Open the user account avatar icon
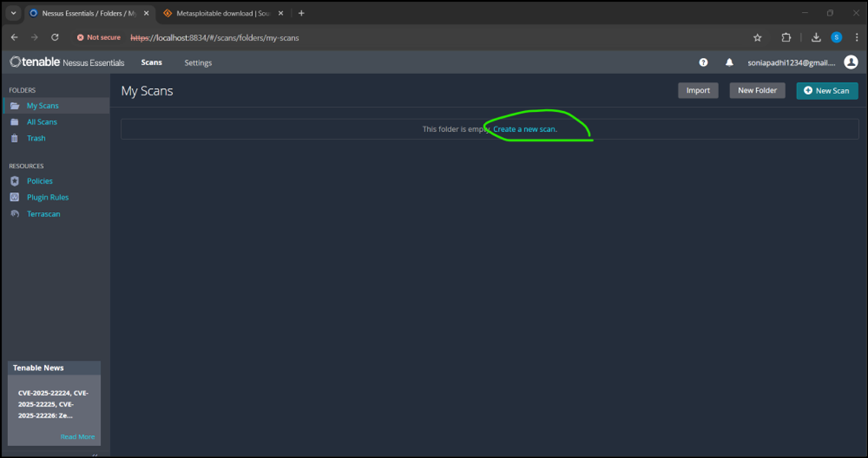The height and width of the screenshot is (458, 868). tap(851, 62)
